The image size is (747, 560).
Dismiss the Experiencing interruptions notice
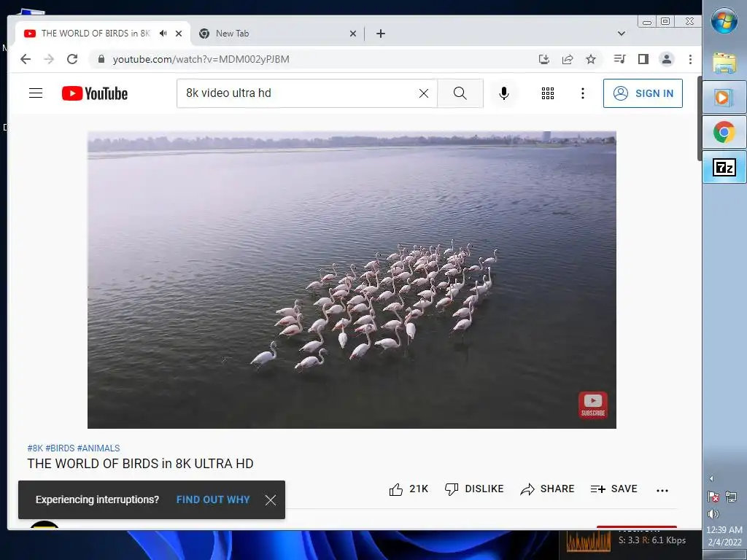(271, 500)
